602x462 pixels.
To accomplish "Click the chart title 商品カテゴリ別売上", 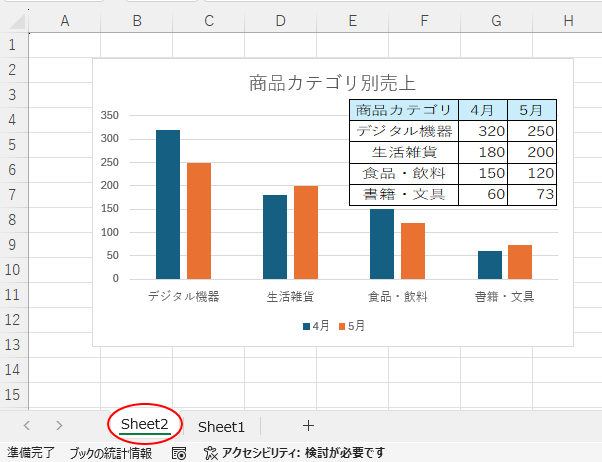I will [x=332, y=83].
